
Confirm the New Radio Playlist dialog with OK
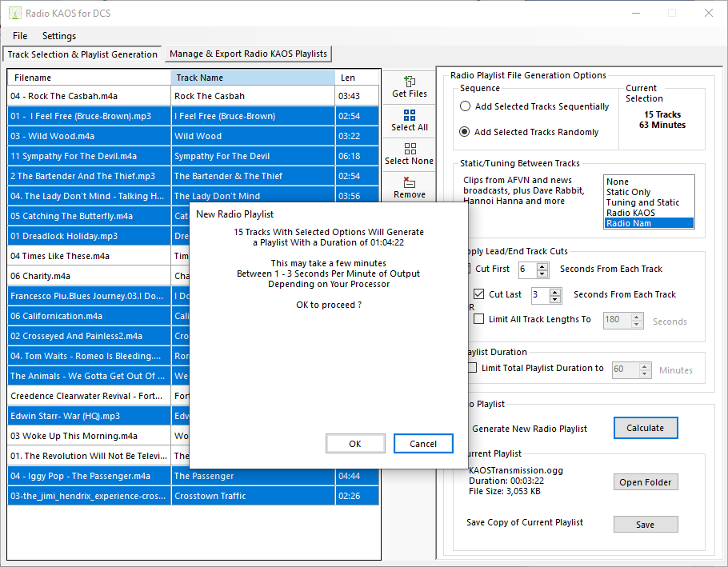(x=355, y=444)
